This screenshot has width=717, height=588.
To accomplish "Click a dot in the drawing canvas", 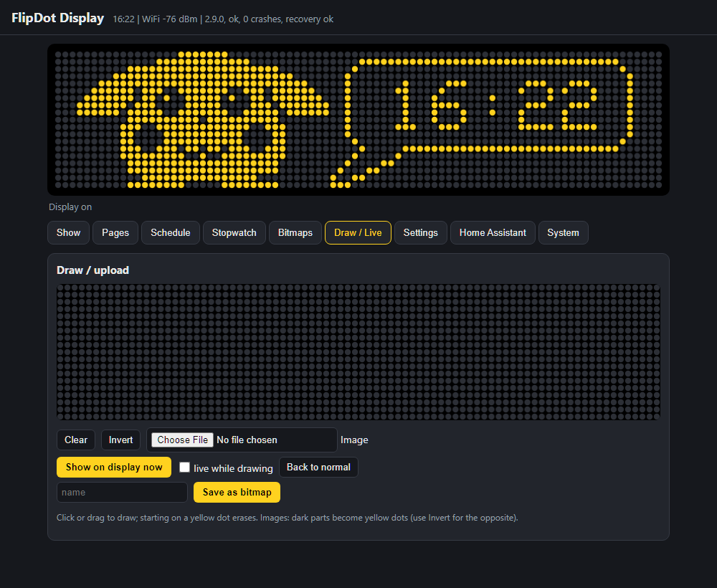I will coord(358,352).
